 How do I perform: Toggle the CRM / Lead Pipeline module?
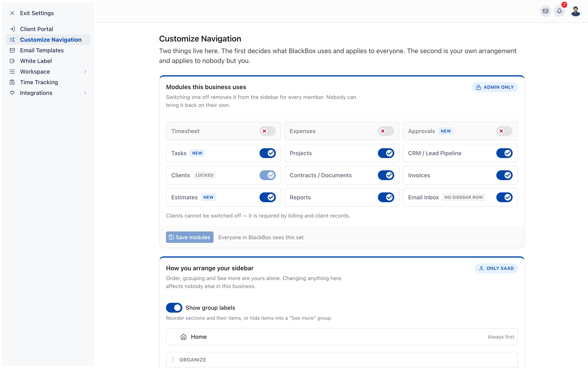[x=504, y=153]
